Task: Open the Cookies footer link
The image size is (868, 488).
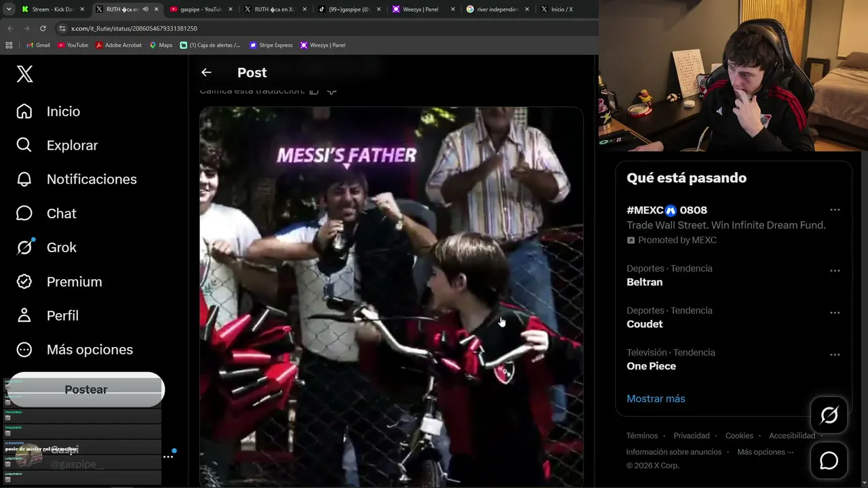Action: click(x=739, y=436)
